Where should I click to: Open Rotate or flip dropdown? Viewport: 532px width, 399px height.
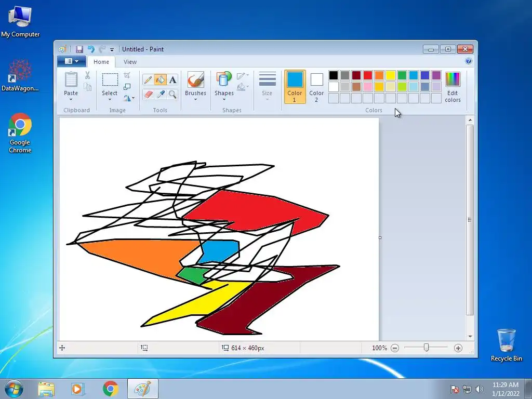pyautogui.click(x=129, y=98)
